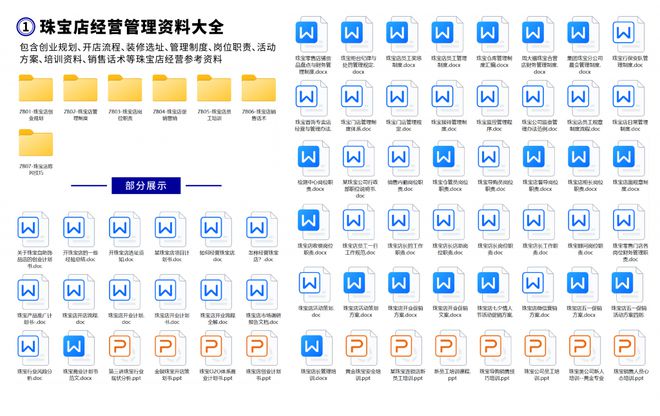Select 某珠宝公司行政部职位说明书.doc file

[358, 159]
